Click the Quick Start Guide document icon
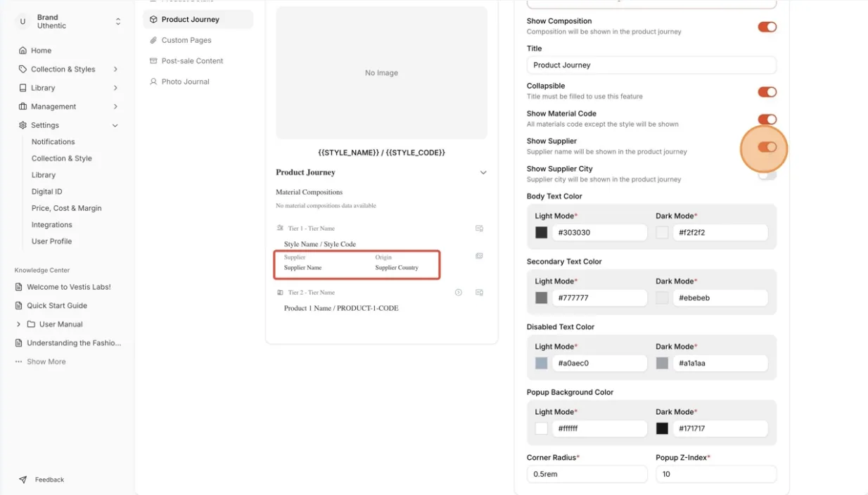Image resolution: width=868 pixels, height=495 pixels. pyautogui.click(x=19, y=306)
